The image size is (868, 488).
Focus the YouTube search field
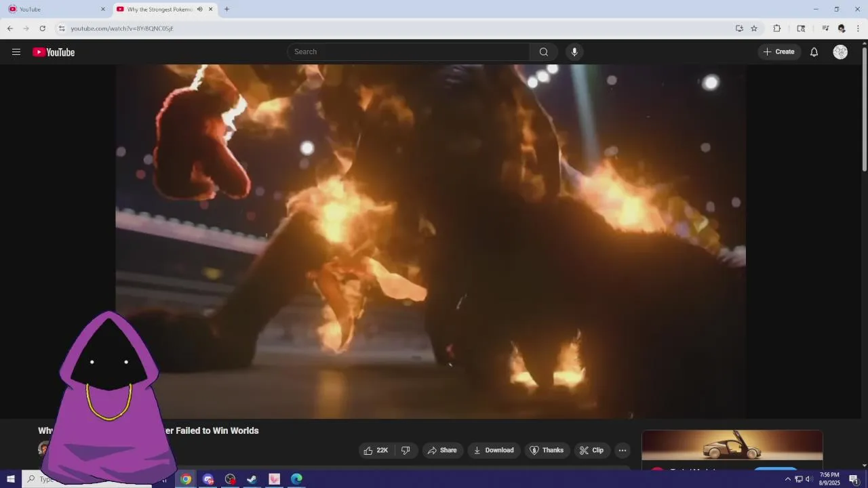point(408,52)
